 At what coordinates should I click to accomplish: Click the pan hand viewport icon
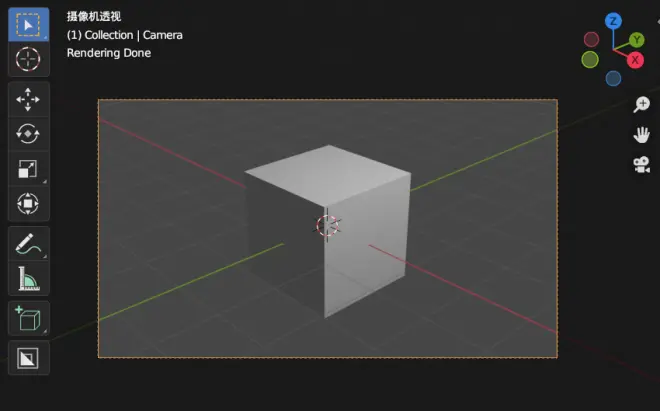tap(641, 135)
